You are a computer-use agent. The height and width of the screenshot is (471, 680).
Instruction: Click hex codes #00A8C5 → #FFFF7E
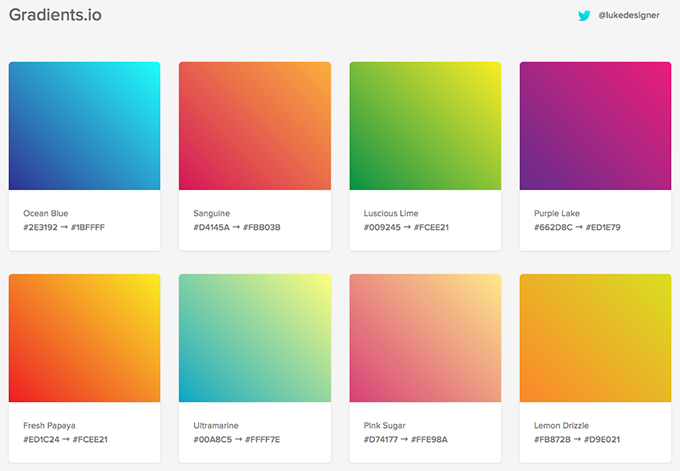237,439
